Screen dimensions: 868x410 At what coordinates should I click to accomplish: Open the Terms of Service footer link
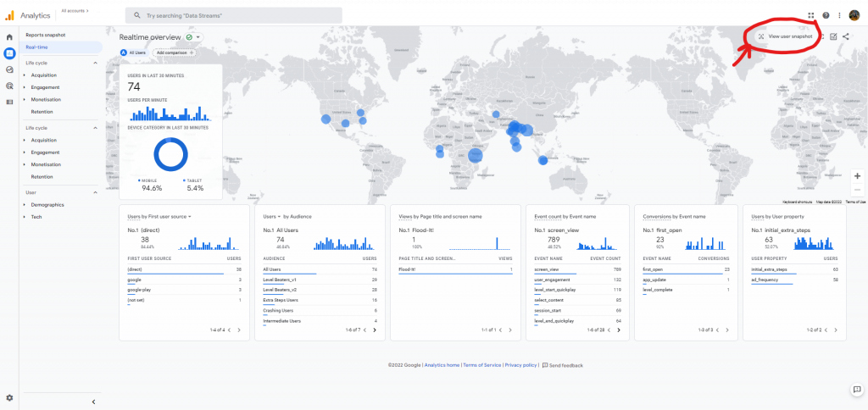tap(482, 365)
